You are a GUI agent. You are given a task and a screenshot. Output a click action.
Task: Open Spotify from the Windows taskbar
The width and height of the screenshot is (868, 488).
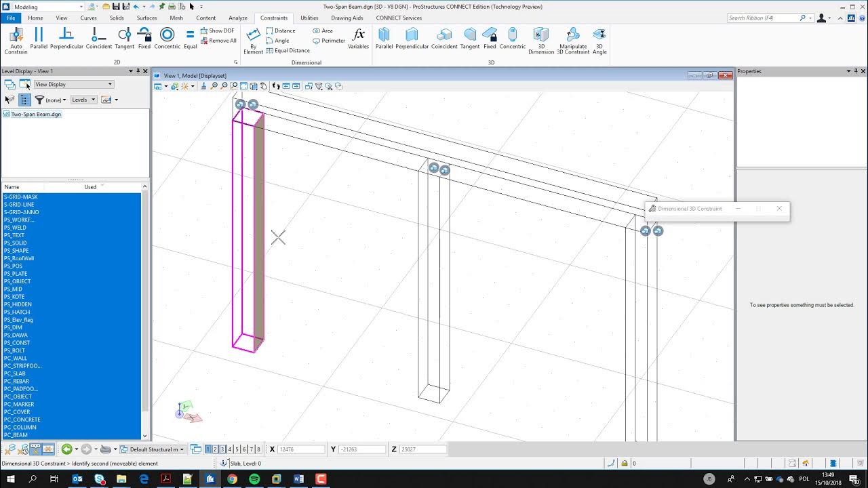click(x=254, y=479)
